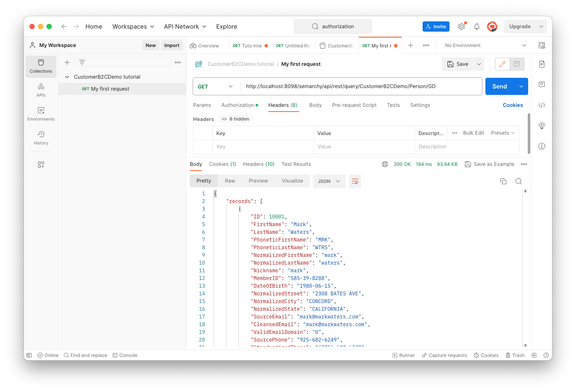This screenshot has height=392, width=576.
Task: Open the related requests lightbulb icon
Action: coord(542,126)
